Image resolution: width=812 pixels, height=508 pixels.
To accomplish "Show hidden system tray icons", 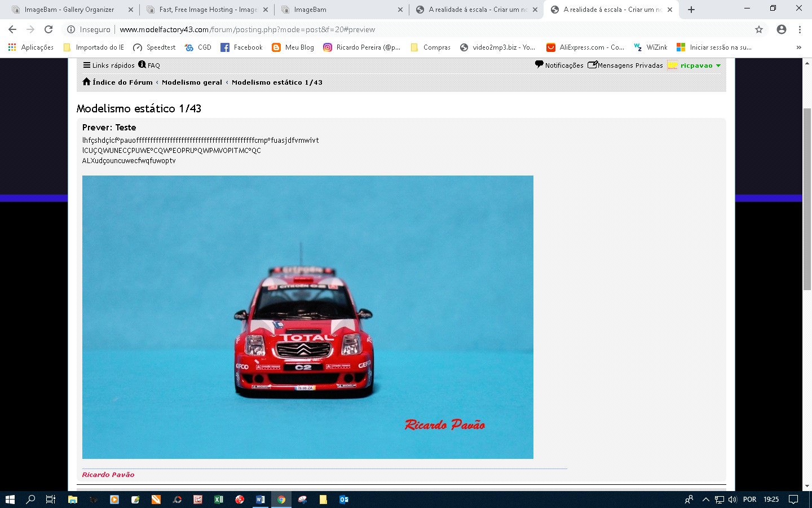I will [705, 500].
